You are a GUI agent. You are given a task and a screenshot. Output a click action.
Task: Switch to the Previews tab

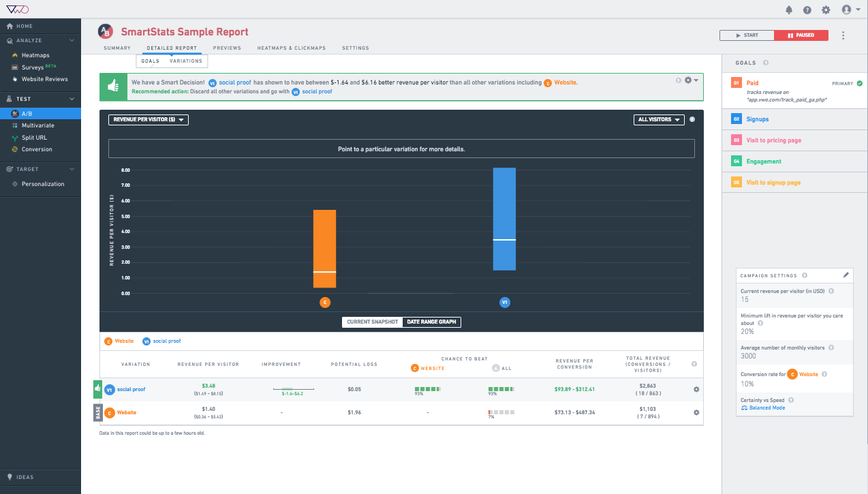(x=227, y=48)
